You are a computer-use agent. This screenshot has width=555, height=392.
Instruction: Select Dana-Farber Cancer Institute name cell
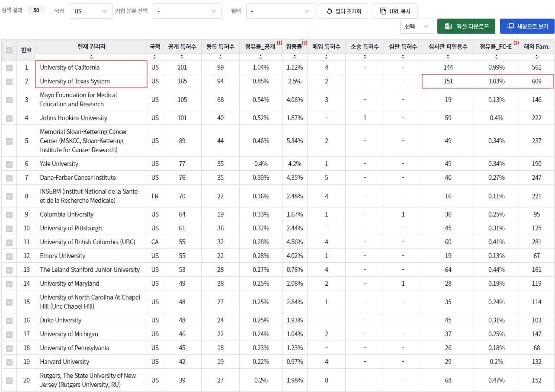pos(91,178)
